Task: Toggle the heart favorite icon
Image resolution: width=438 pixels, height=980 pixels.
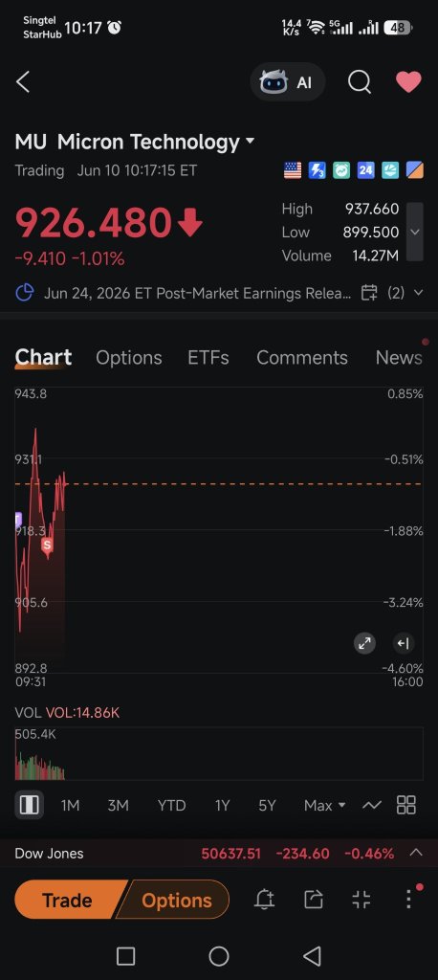Action: tap(408, 82)
